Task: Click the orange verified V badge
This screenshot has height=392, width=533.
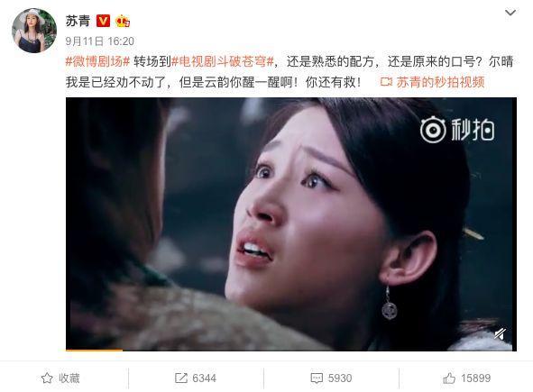Action: [103, 21]
